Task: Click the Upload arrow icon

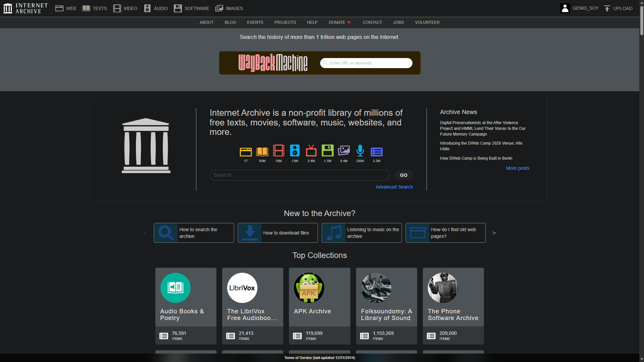Action: pos(607,8)
